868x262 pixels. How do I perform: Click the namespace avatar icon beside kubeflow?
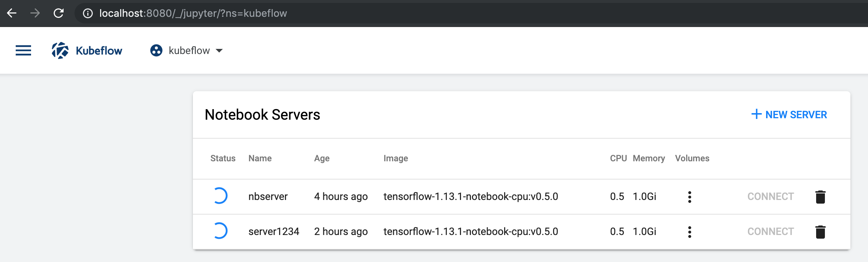point(156,50)
